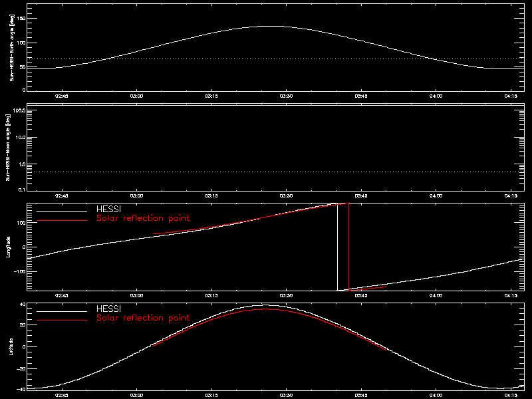The height and width of the screenshot is (399, 532).
Task: Click white HESSI legend line in Latitude plot
Action: 62,311
